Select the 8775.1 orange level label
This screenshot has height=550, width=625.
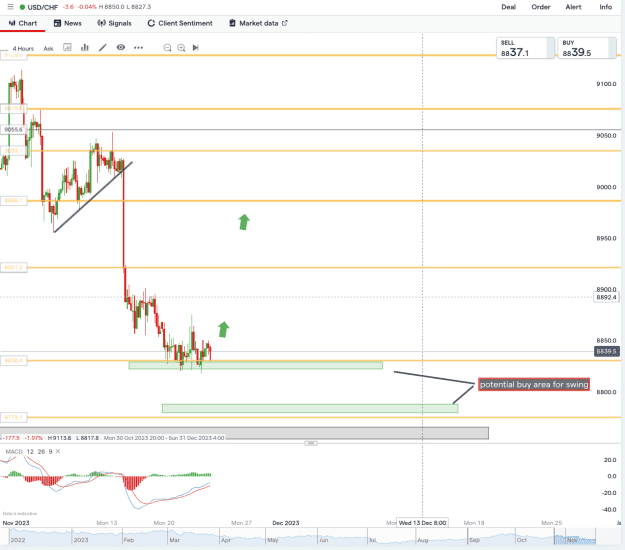[14, 417]
